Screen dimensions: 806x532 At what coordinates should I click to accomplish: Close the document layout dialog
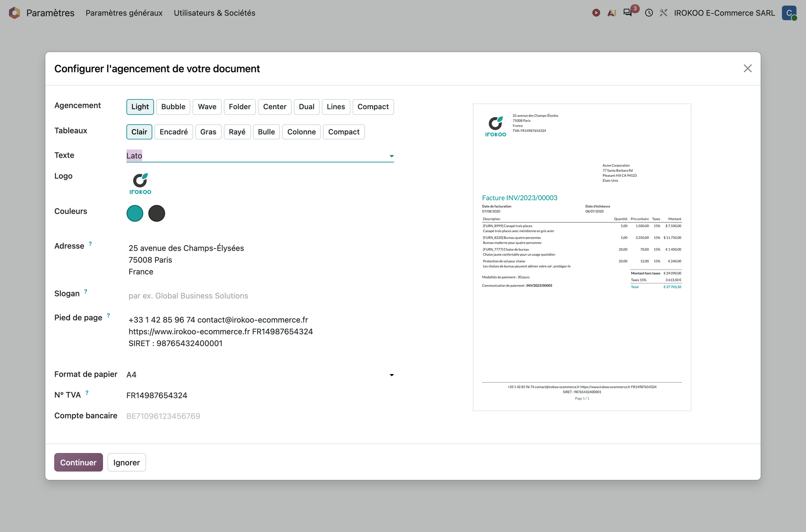pyautogui.click(x=748, y=68)
